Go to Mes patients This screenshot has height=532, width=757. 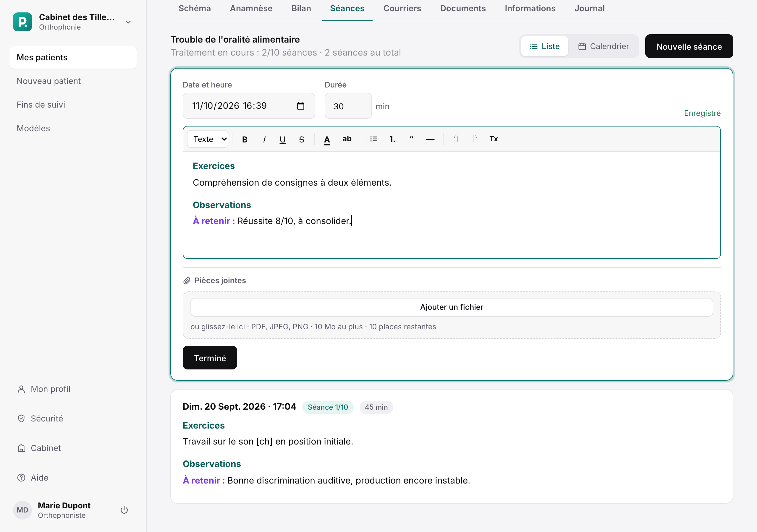click(73, 57)
